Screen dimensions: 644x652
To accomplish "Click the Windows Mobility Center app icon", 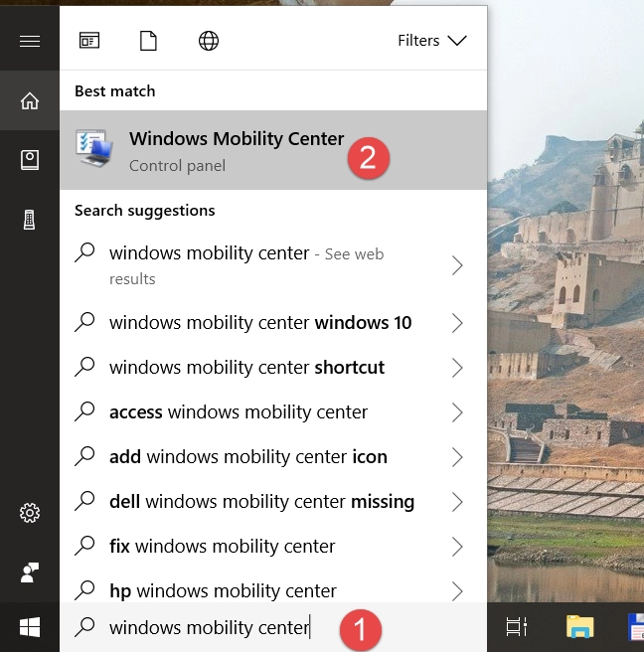I will (94, 148).
